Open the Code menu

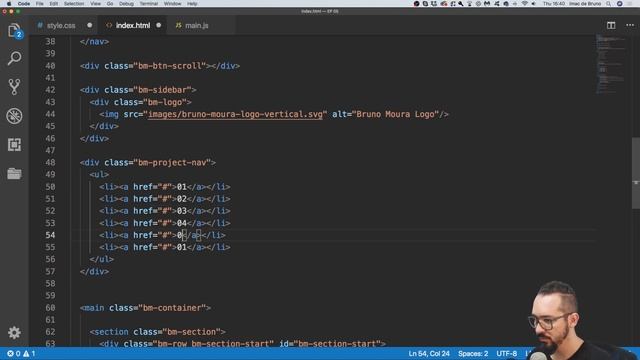click(x=24, y=4)
